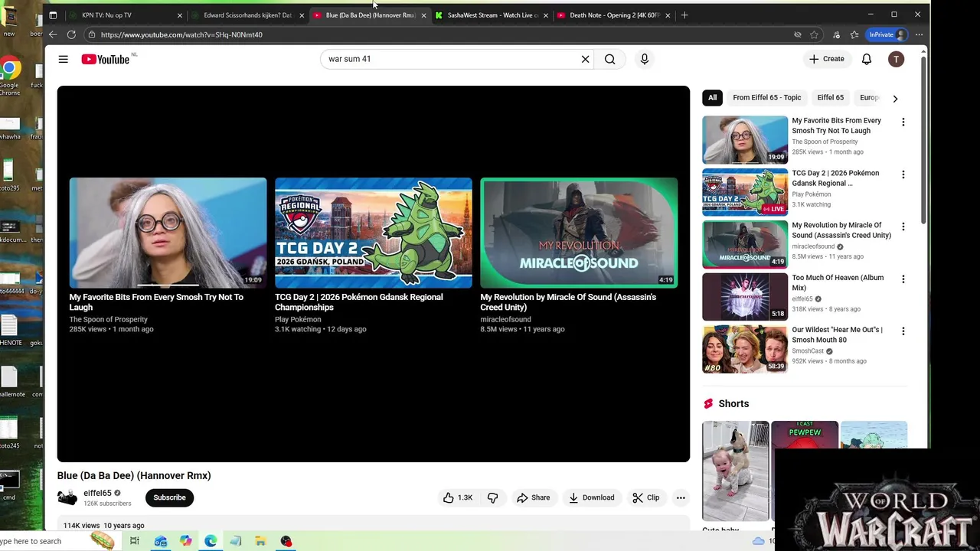Screen dimensions: 980x551
Task: Open the Cute baby short thumbnail
Action: [736, 471]
